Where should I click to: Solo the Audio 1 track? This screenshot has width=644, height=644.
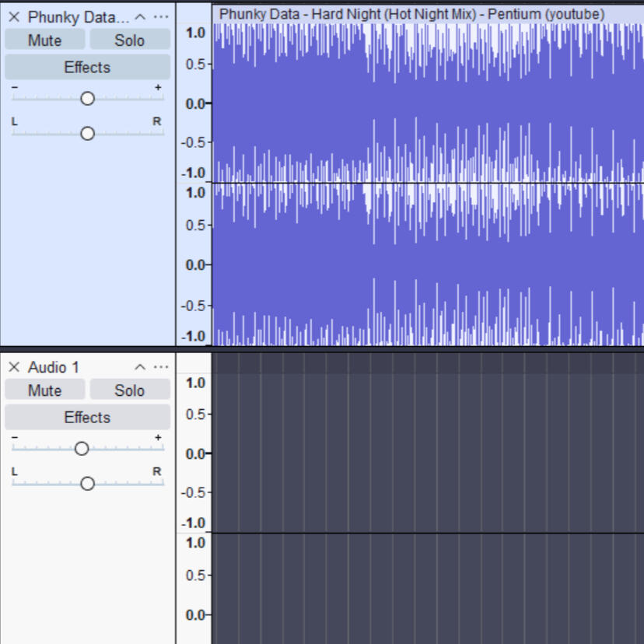[x=129, y=390]
